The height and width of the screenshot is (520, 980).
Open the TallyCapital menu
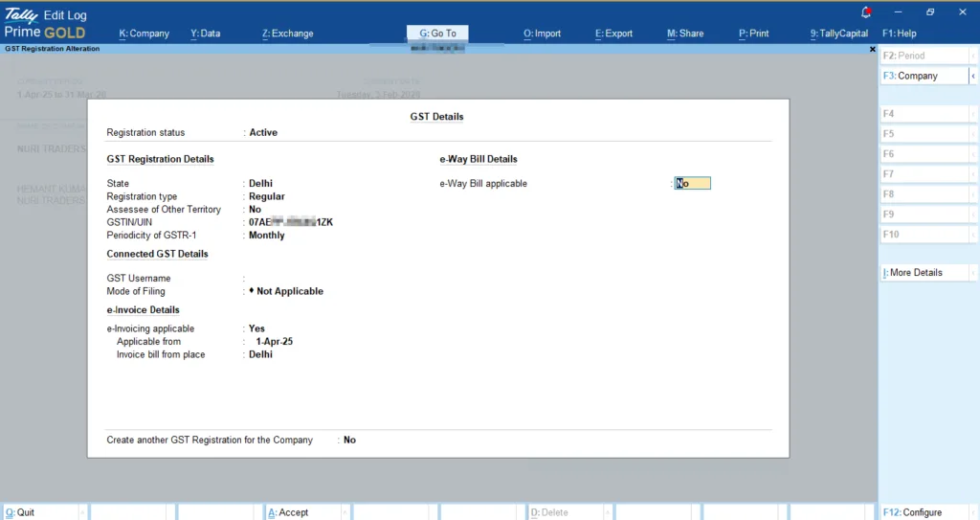(838, 34)
